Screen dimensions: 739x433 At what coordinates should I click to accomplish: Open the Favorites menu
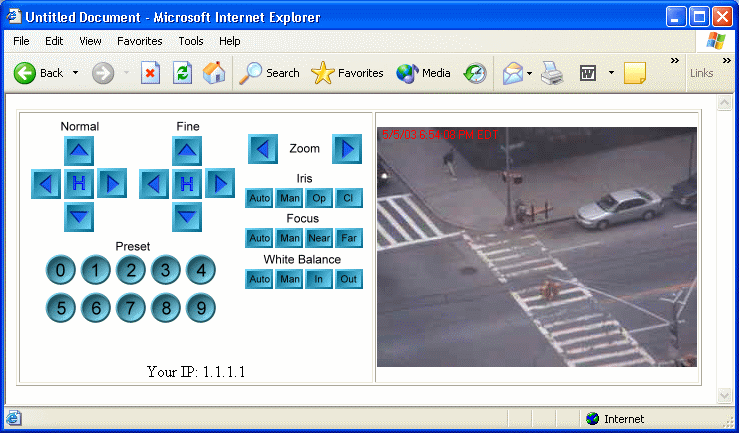139,41
